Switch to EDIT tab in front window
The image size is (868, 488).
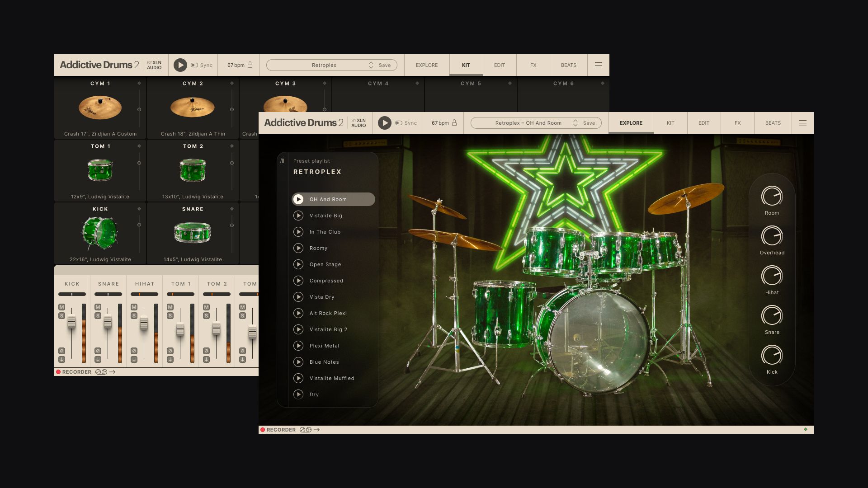click(x=704, y=123)
